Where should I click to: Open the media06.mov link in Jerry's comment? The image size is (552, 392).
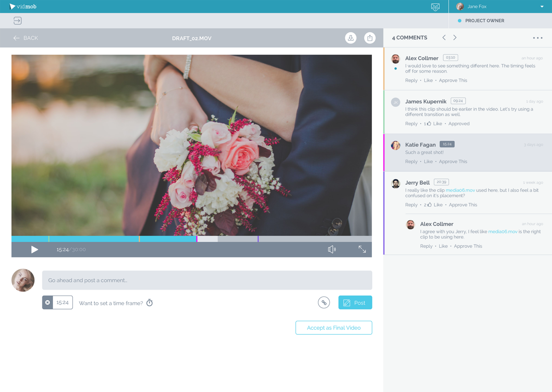tap(460, 190)
